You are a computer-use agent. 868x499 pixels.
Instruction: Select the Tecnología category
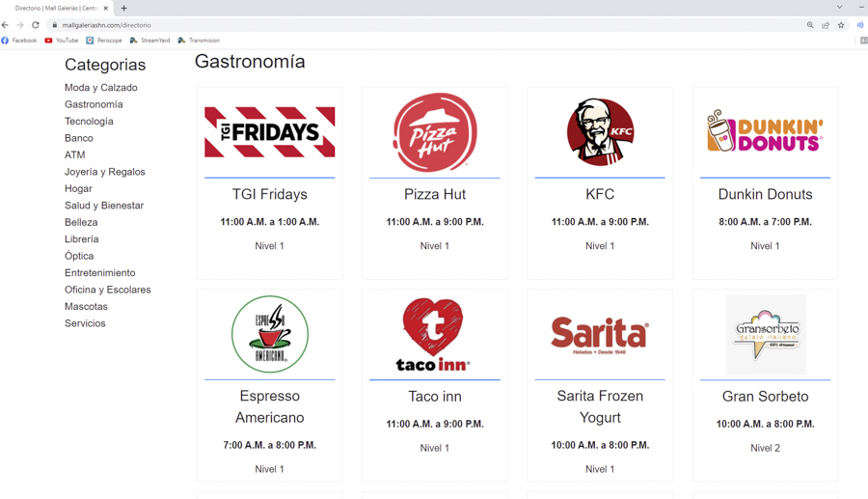point(89,122)
